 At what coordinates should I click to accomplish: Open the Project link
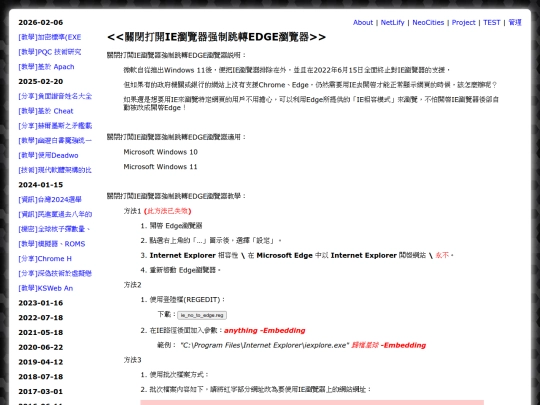pos(463,22)
